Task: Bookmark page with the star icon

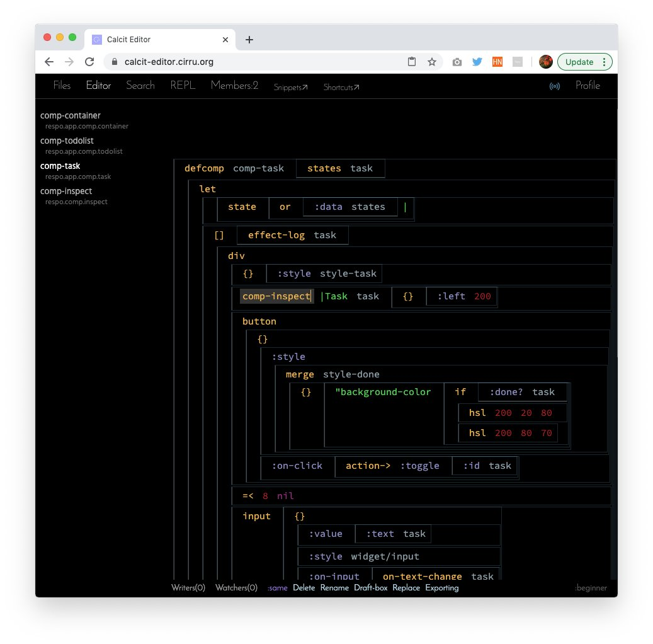Action: coord(432,62)
